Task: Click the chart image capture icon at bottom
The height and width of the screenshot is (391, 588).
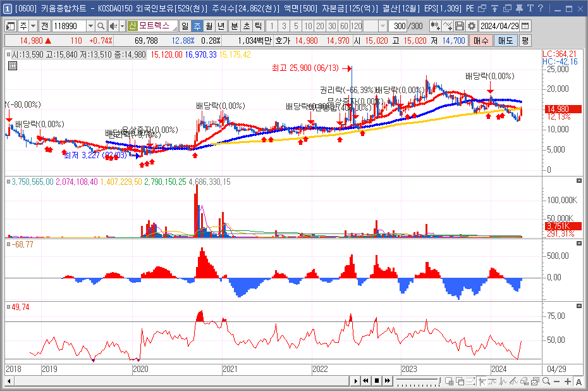Action: [x=535, y=382]
